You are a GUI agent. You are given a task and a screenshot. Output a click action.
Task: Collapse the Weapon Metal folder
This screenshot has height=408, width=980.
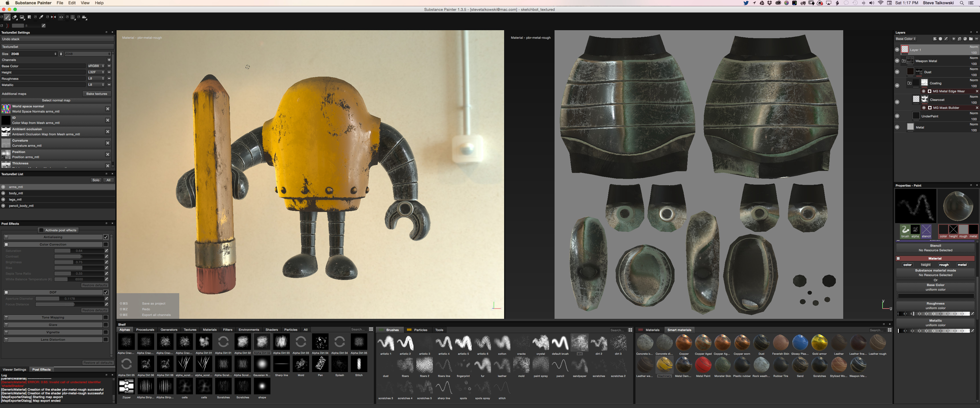tap(904, 61)
